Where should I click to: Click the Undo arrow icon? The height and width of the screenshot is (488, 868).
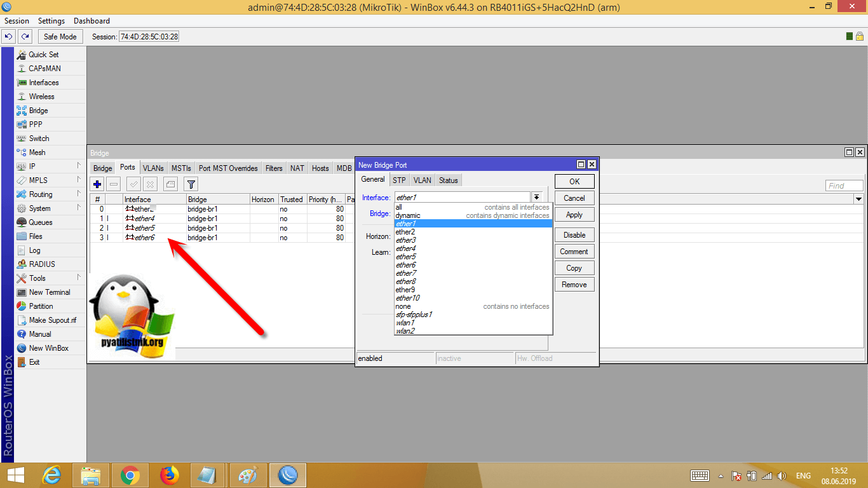9,37
